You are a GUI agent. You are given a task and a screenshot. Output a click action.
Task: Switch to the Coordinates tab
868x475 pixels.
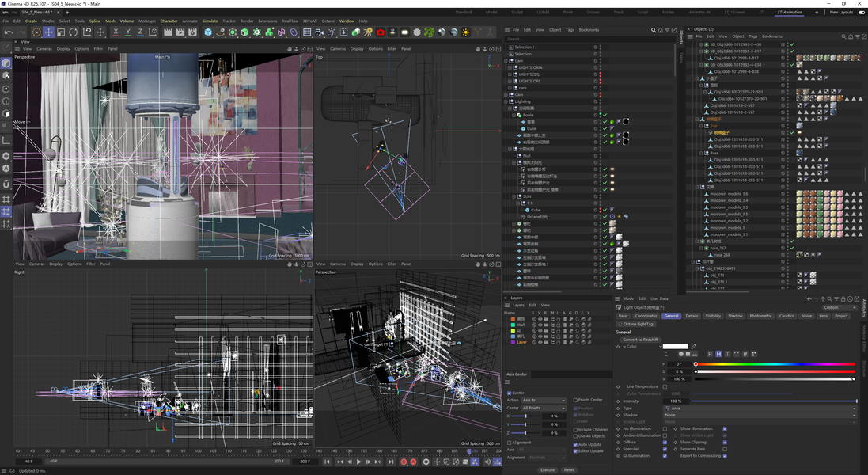[x=646, y=316]
